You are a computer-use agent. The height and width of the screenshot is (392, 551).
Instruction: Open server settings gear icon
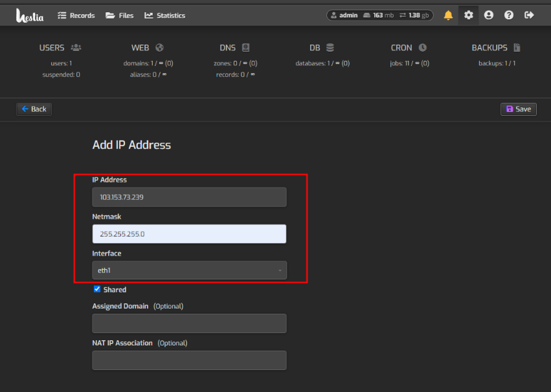coord(468,15)
